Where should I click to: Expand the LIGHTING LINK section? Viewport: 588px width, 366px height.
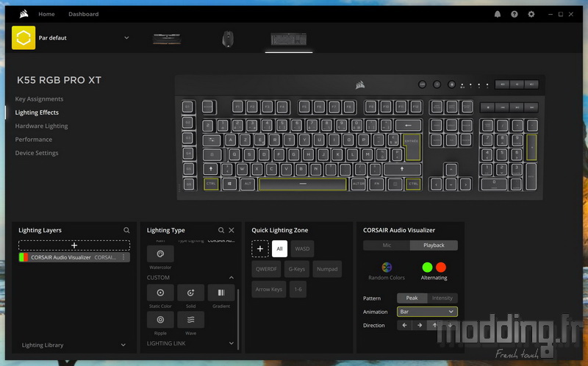click(232, 343)
